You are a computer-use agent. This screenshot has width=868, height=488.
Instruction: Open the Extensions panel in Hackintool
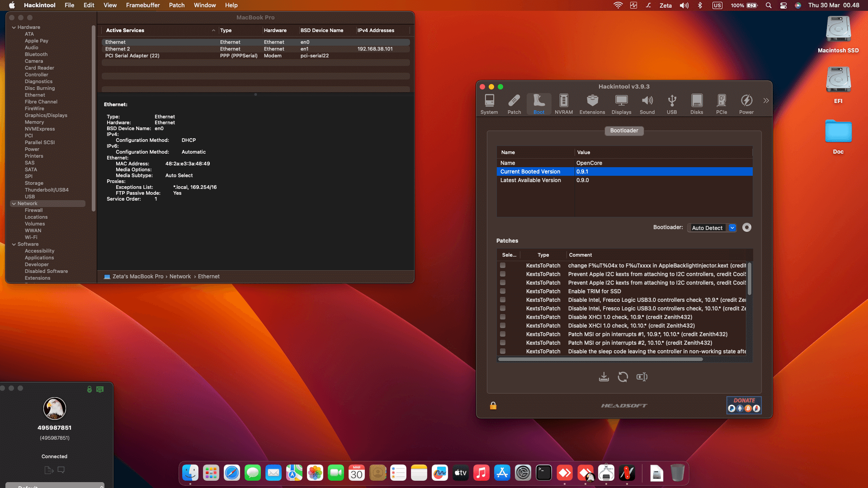pyautogui.click(x=592, y=104)
